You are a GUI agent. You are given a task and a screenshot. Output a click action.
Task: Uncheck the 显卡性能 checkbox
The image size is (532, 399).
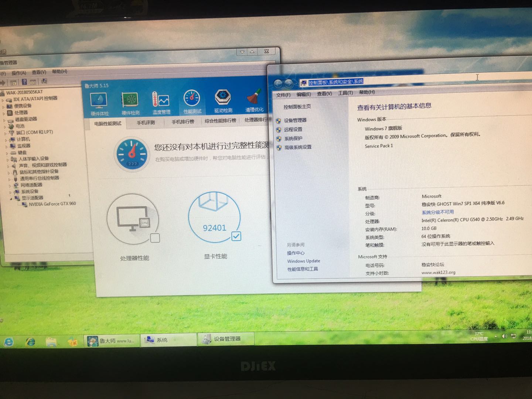236,236
